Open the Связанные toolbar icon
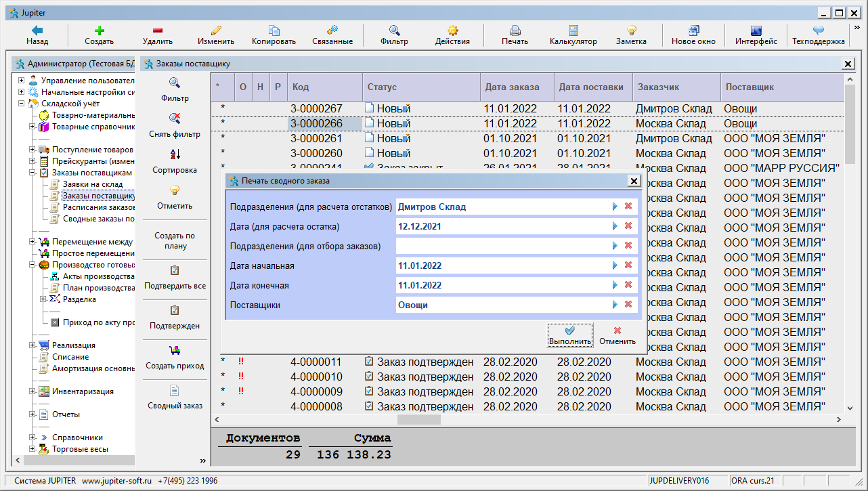 click(332, 30)
